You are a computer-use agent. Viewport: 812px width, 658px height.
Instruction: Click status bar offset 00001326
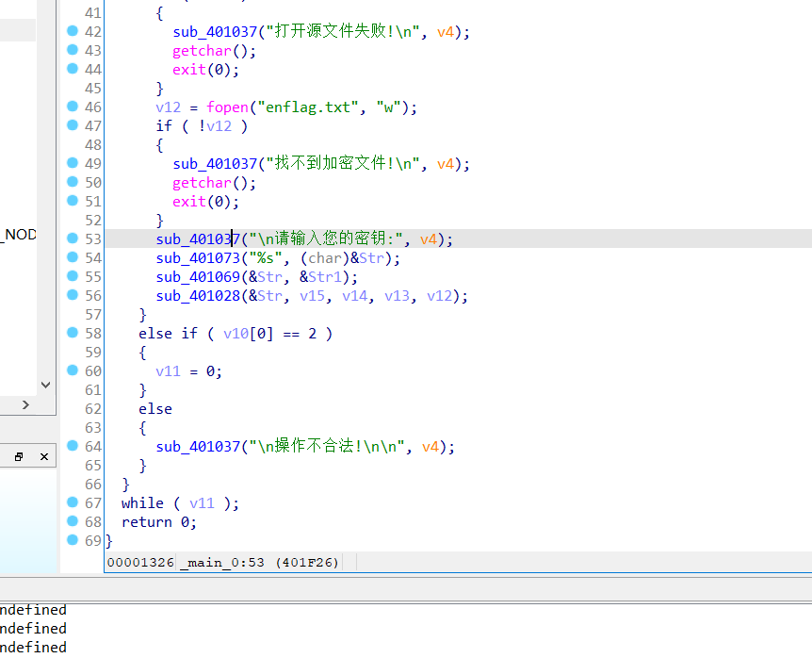click(140, 562)
